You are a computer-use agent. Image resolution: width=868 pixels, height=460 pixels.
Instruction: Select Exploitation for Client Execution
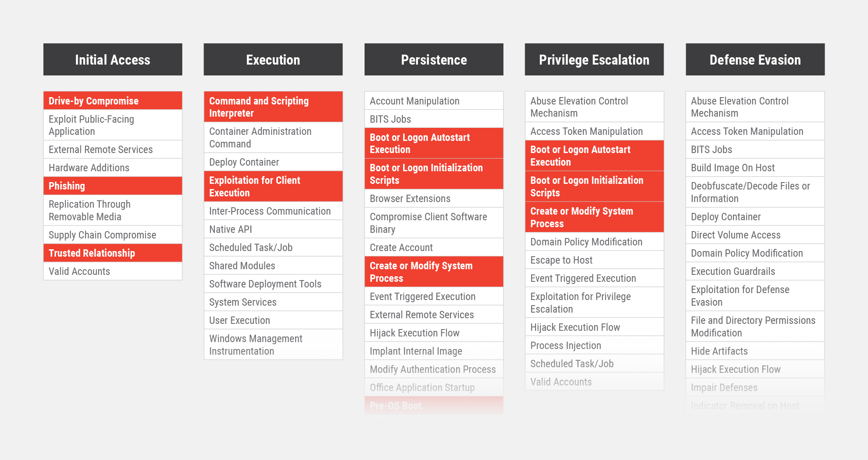(273, 186)
